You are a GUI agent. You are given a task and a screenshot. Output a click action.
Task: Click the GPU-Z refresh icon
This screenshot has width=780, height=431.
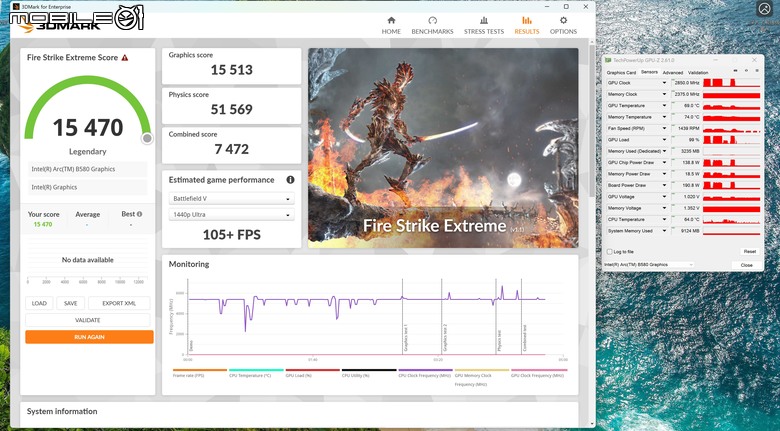(746, 71)
